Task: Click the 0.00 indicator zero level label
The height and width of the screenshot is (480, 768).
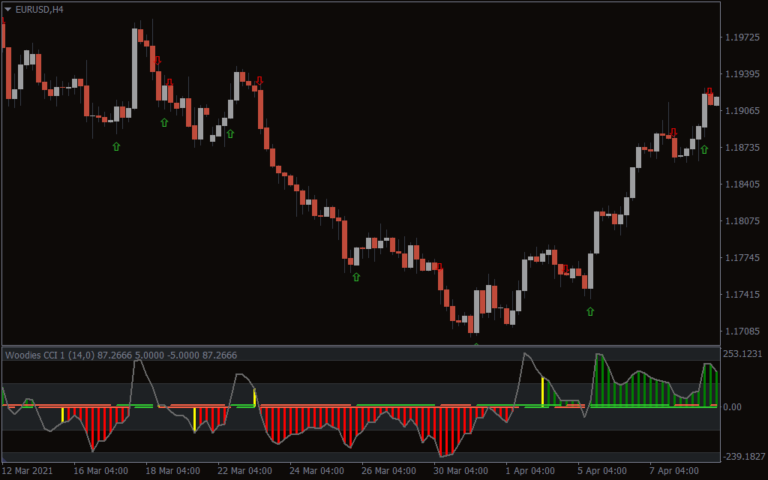Action: point(732,407)
